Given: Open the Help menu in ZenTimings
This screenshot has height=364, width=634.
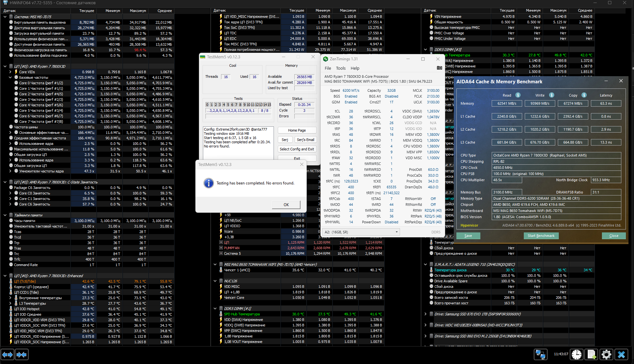Looking at the screenshot, I should click(355, 68).
